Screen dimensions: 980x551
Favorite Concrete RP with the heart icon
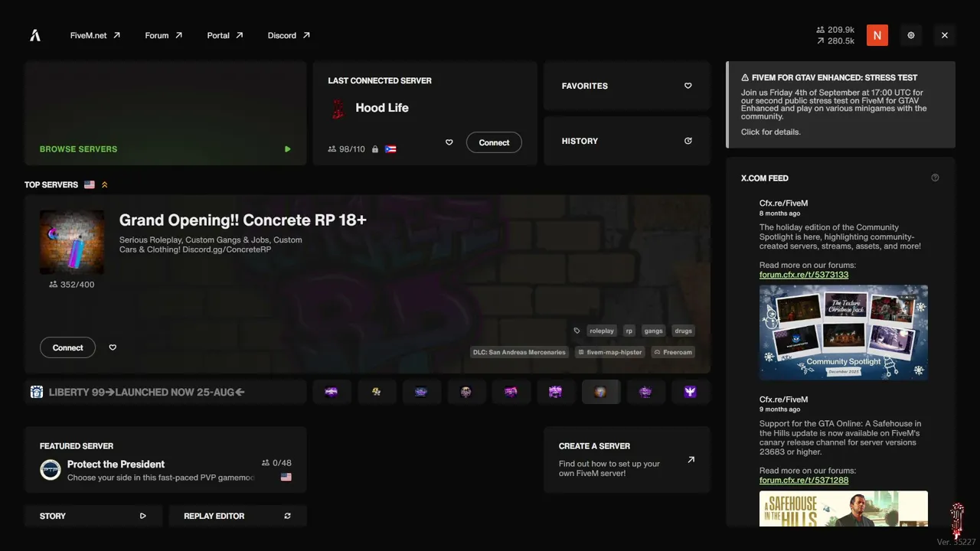pyautogui.click(x=113, y=347)
